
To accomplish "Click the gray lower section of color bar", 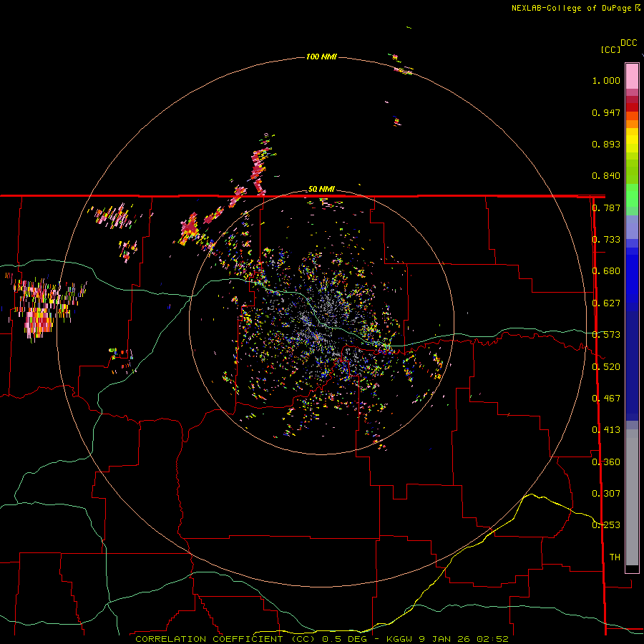I will (x=632, y=497).
